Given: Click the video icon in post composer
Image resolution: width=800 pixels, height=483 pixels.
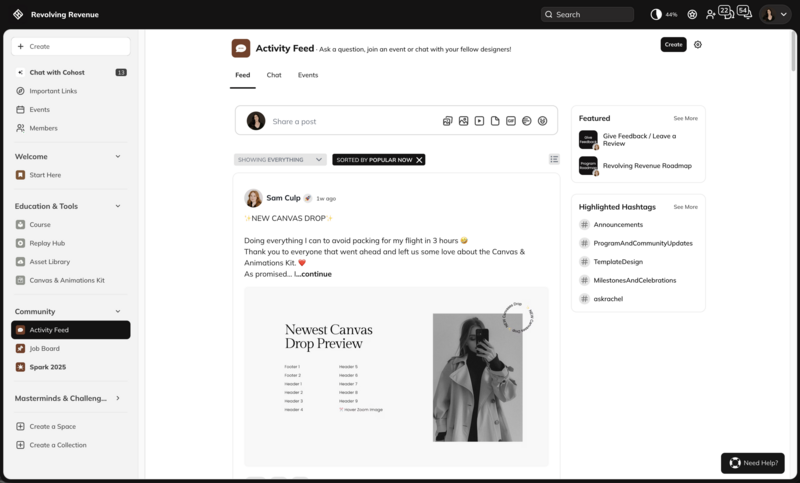Looking at the screenshot, I should click(x=480, y=121).
